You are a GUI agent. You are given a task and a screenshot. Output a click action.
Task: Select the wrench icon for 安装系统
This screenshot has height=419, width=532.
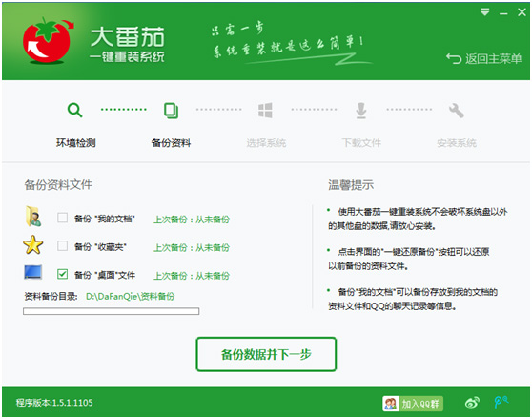pyautogui.click(x=457, y=111)
